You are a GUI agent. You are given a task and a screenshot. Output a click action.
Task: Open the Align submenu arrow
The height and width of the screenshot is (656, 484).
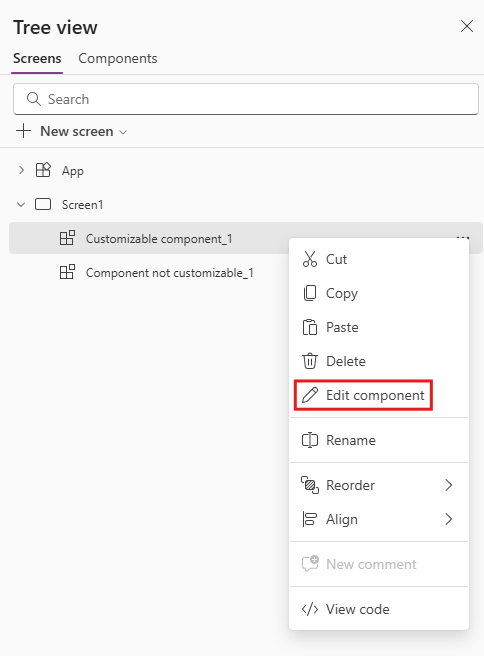[448, 519]
